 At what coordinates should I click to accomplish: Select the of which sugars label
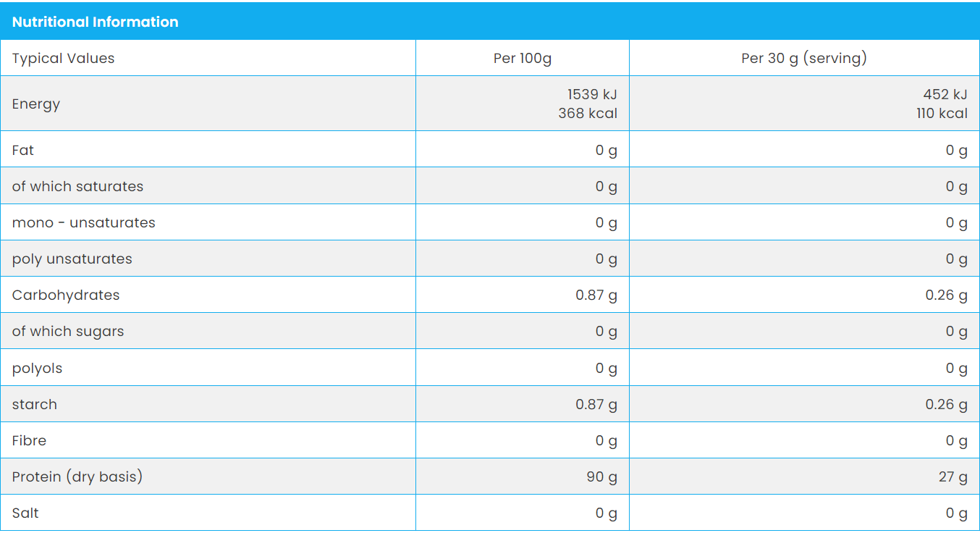(x=68, y=331)
